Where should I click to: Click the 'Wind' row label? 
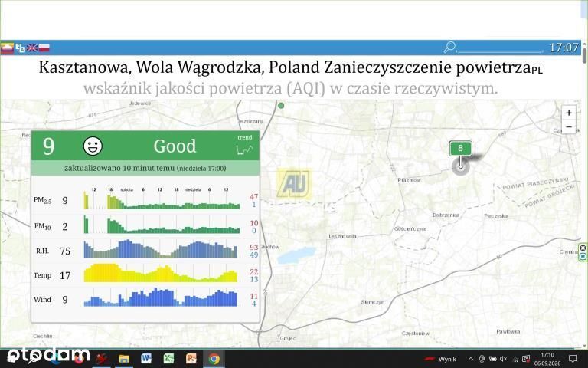(42, 299)
